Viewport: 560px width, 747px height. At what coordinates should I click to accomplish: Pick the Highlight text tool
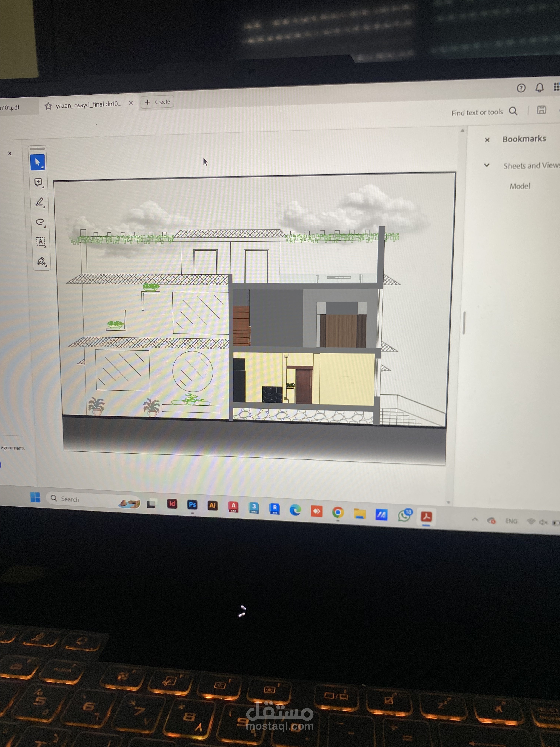tap(39, 203)
